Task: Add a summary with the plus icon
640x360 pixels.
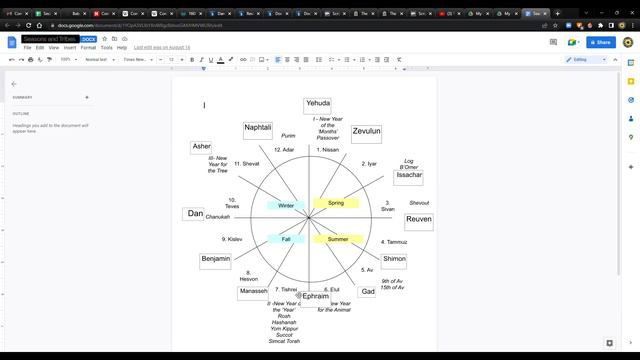Action: tap(87, 97)
